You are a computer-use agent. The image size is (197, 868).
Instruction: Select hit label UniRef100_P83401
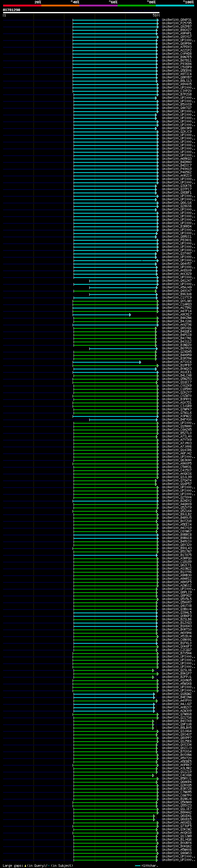point(177,240)
